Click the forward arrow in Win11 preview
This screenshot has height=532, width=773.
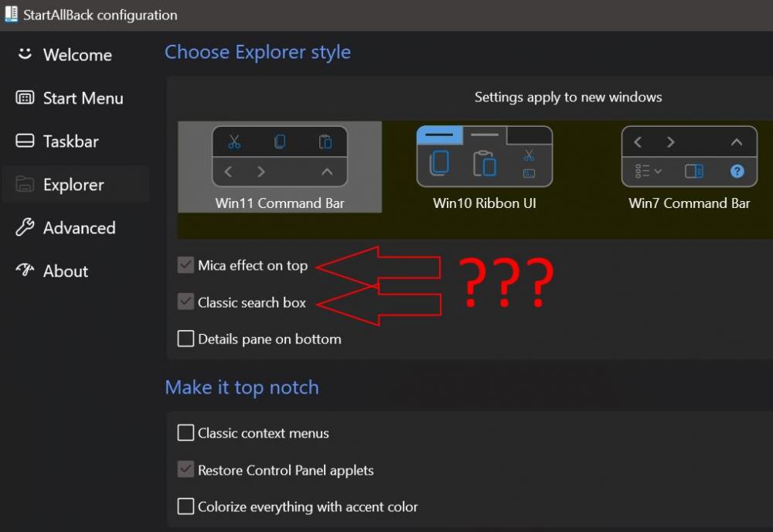pos(261,172)
